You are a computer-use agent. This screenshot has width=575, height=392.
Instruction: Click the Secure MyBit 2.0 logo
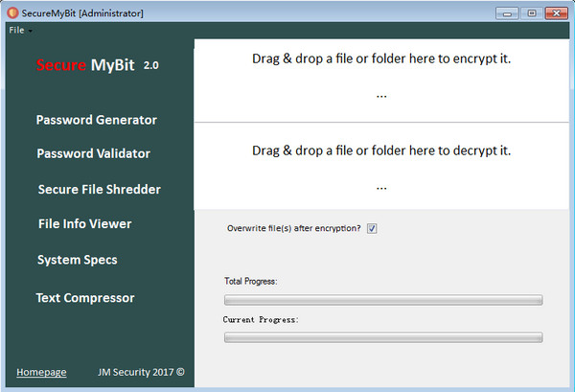[98, 65]
